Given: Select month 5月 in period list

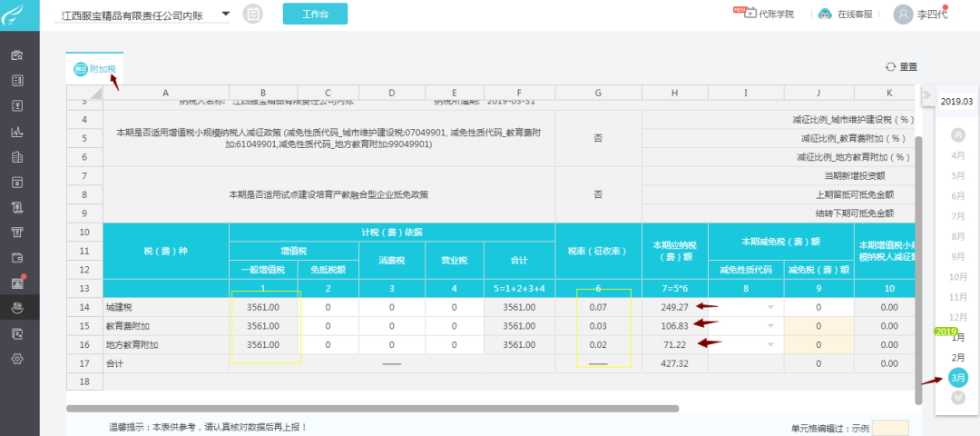Looking at the screenshot, I should click(957, 176).
